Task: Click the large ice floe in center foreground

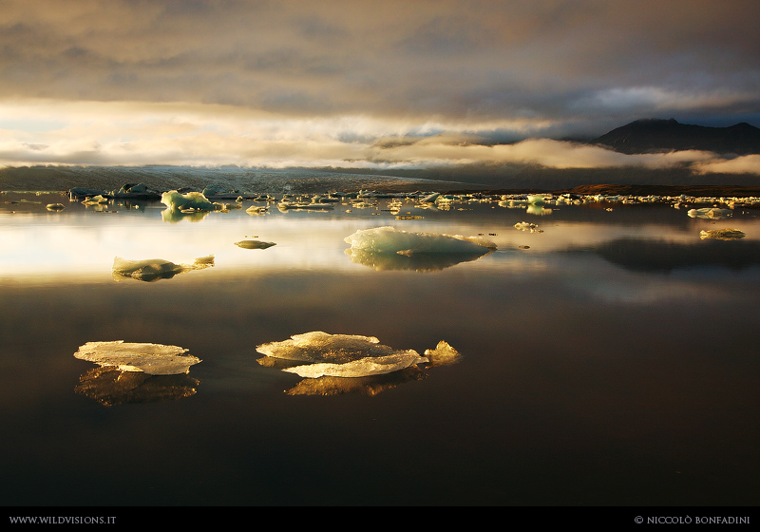Action: (x=340, y=354)
